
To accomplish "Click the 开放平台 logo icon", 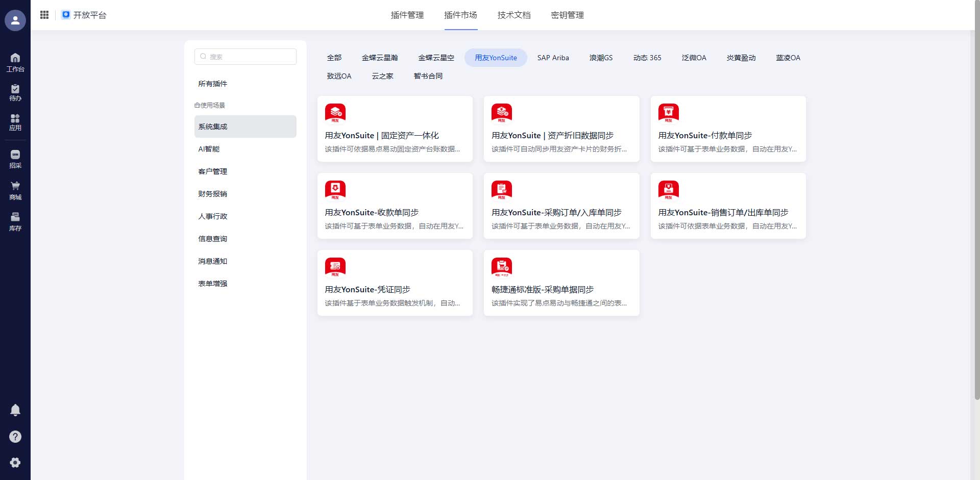I will click(x=66, y=15).
